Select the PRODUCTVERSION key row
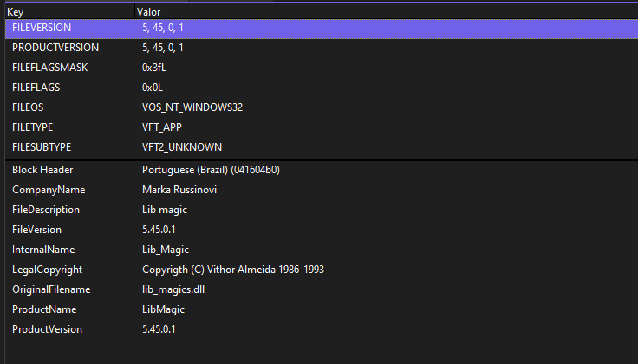638x364 pixels. pyautogui.click(x=55, y=48)
